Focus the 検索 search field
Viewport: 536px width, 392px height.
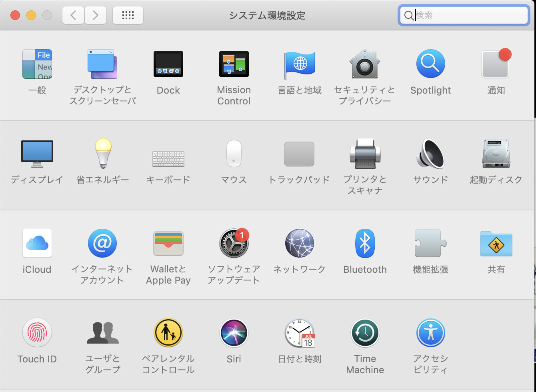tap(464, 15)
